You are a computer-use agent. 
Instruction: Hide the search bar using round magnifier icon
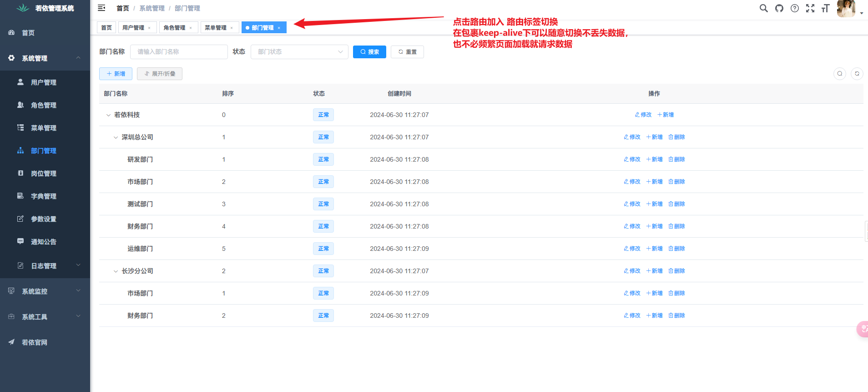(840, 74)
